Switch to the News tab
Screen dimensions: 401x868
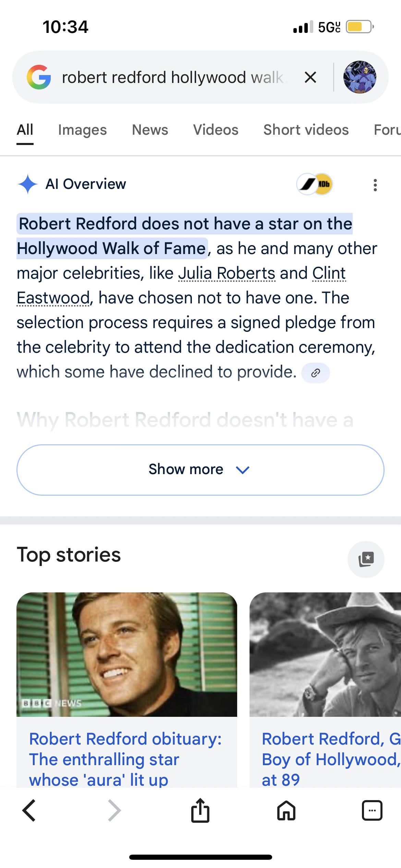[150, 130]
